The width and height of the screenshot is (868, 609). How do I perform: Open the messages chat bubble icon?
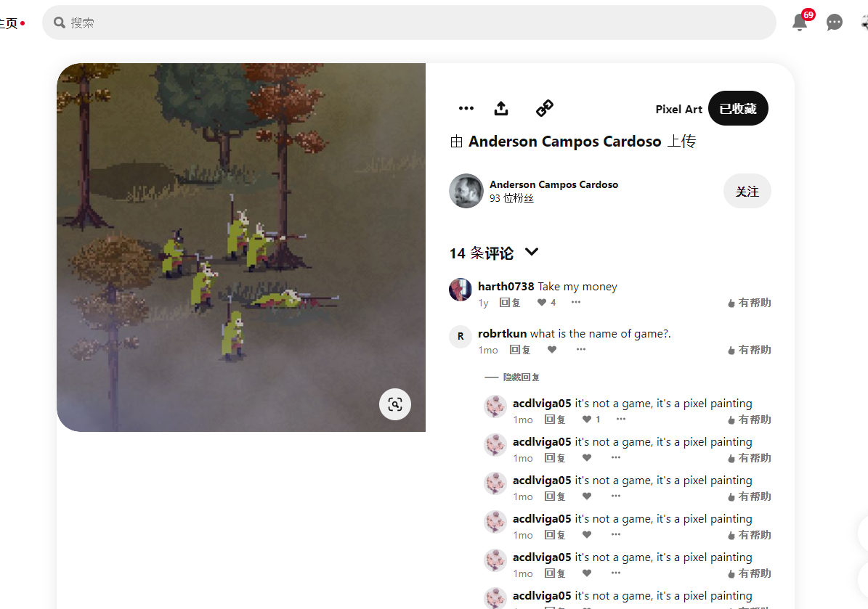pyautogui.click(x=835, y=22)
